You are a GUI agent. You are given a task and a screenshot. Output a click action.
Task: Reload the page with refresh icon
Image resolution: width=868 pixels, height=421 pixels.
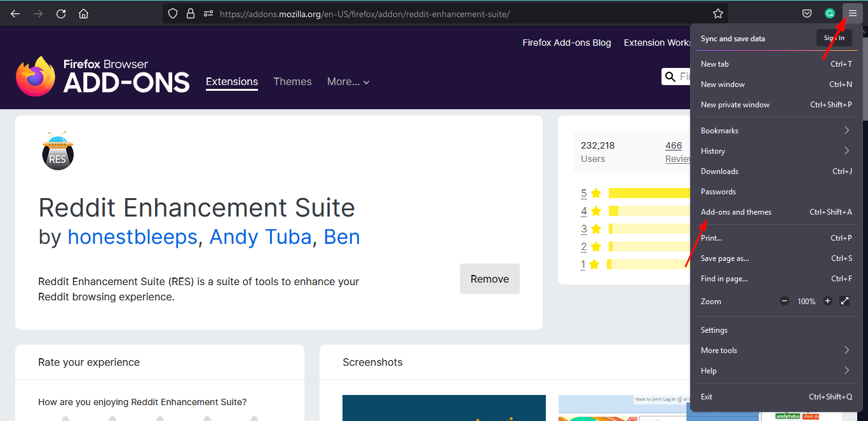click(61, 13)
